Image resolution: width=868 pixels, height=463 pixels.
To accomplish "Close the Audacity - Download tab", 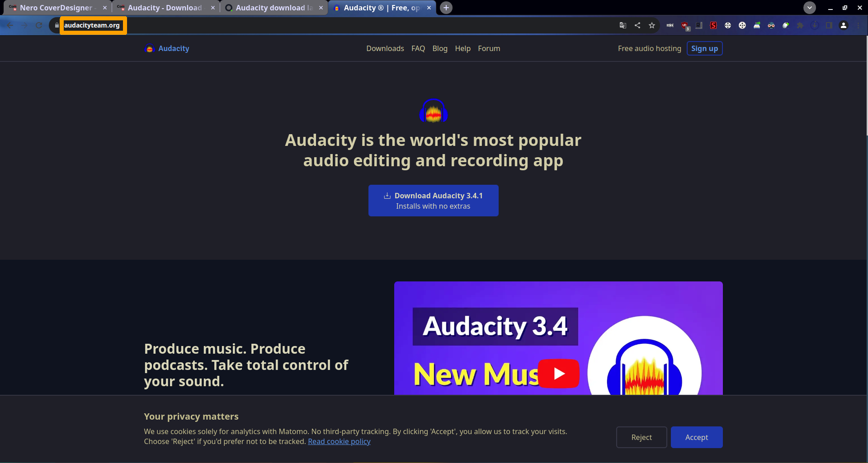I will click(x=213, y=8).
